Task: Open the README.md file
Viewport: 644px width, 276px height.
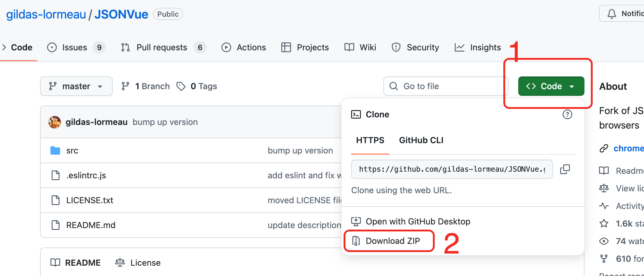Action: point(91,225)
